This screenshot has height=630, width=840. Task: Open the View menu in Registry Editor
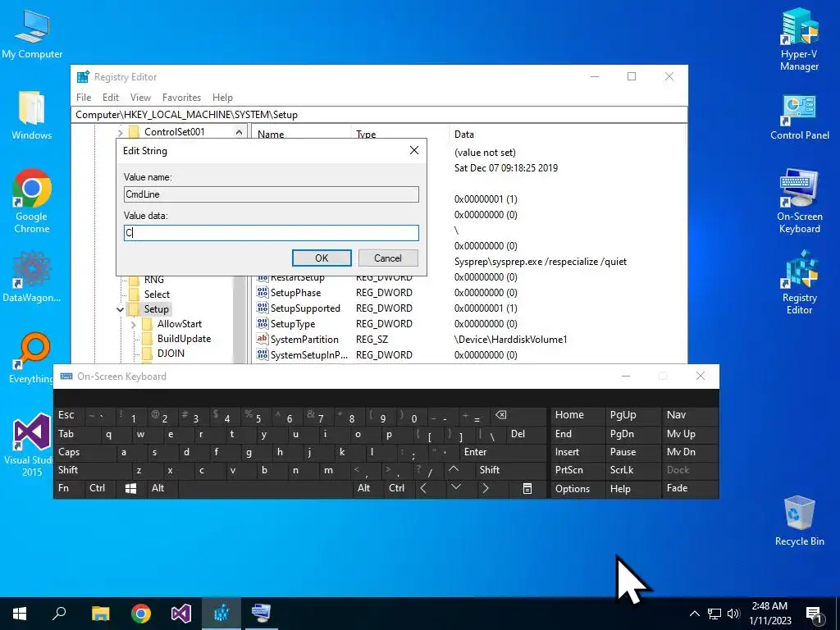click(140, 98)
